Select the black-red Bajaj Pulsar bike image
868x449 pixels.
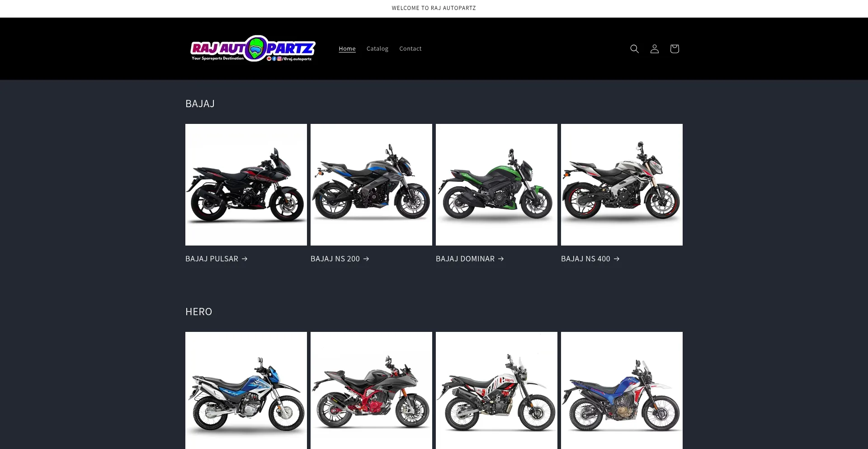click(x=246, y=184)
